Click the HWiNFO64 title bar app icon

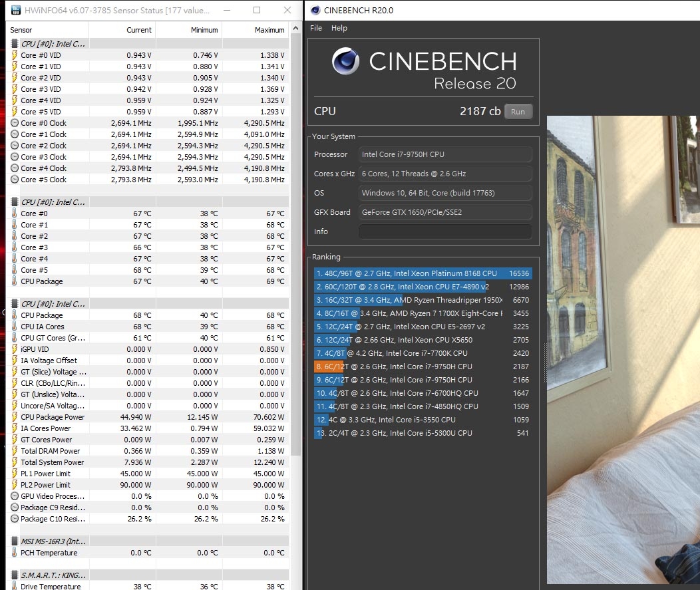click(x=15, y=10)
